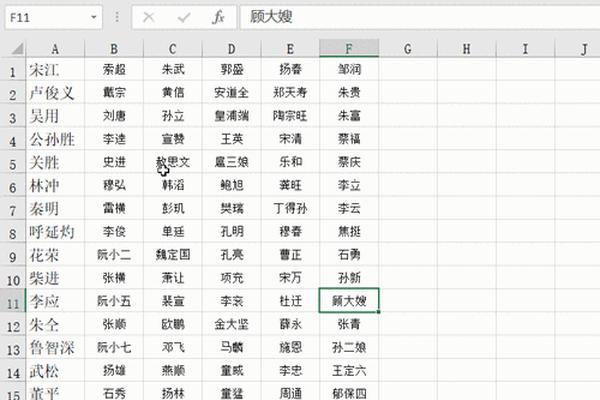The image size is (600, 400).
Task: Click cell containing 阮小五
Action: point(114,301)
